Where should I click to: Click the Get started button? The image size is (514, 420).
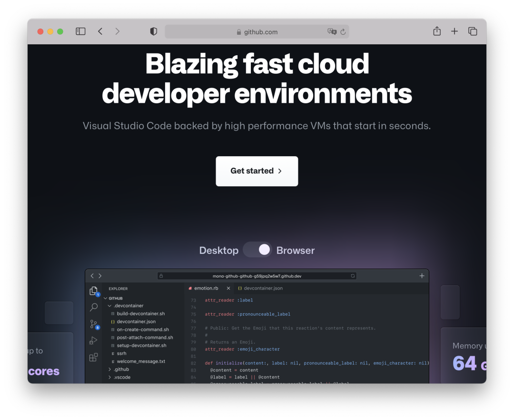(x=257, y=171)
